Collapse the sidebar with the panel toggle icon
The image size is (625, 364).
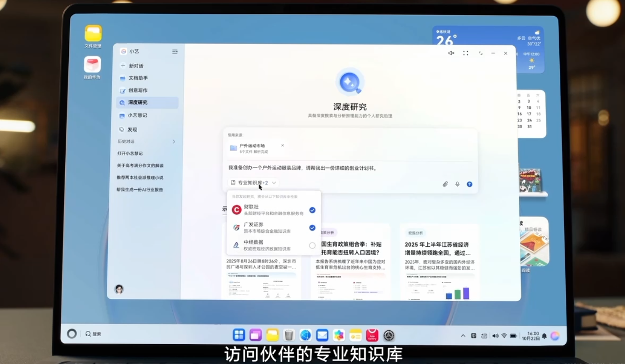coord(175,51)
